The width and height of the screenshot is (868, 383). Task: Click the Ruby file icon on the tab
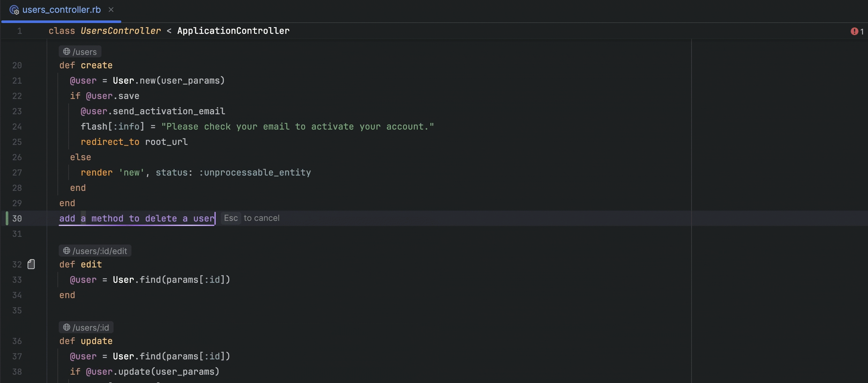pos(14,10)
